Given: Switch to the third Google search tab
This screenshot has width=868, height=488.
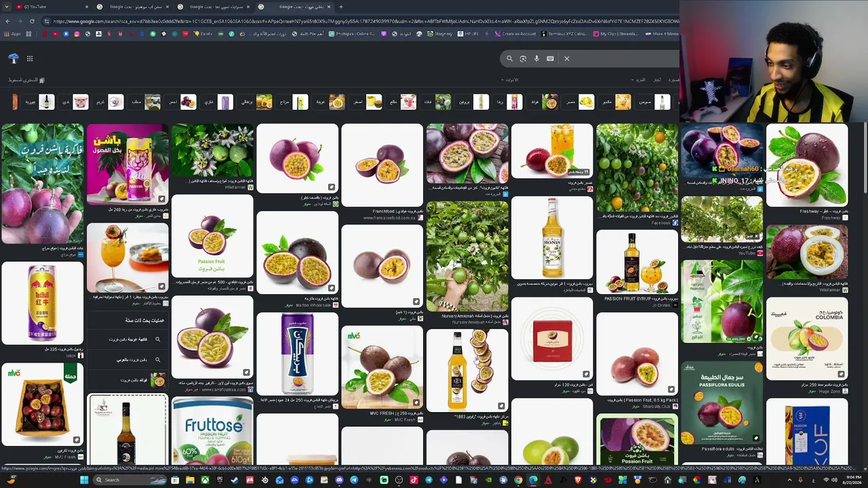Looking at the screenshot, I should (x=294, y=7).
